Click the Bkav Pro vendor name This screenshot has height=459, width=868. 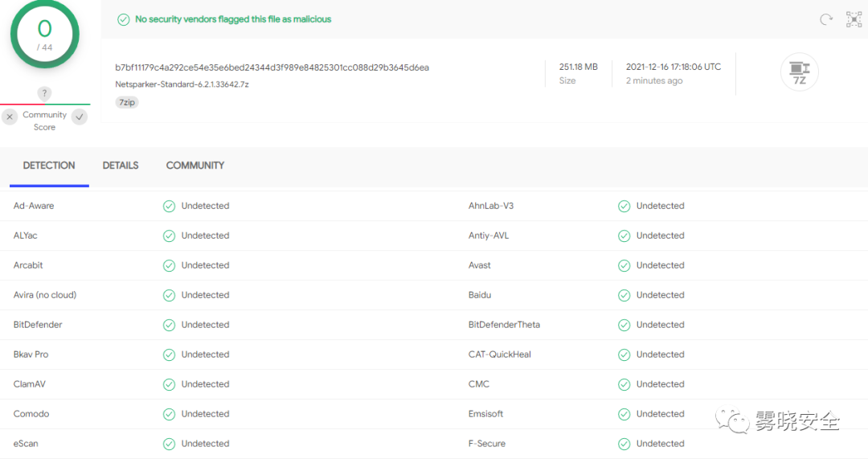pos(31,354)
